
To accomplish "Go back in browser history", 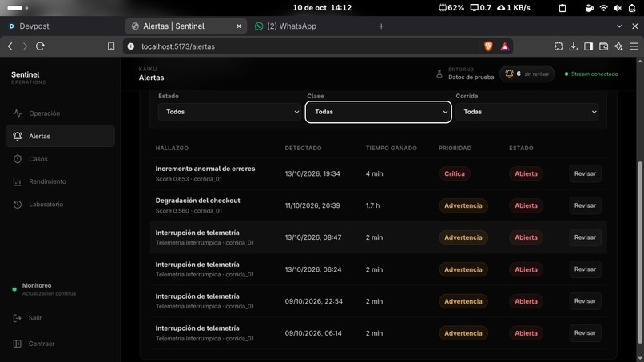I will (x=10, y=46).
